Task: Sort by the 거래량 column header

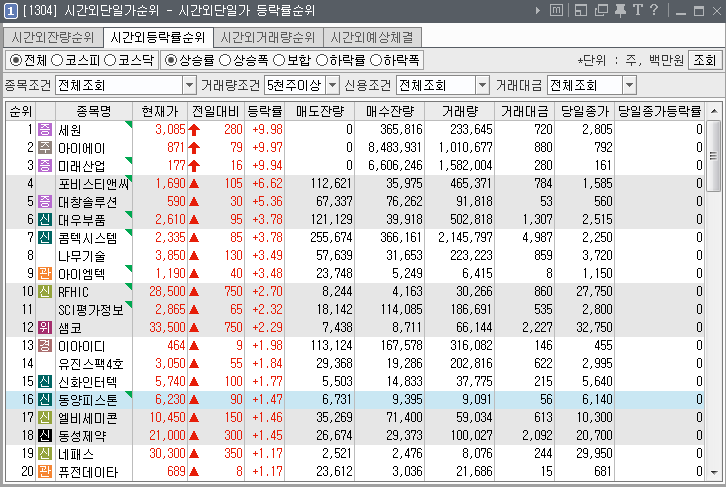Action: point(459,111)
